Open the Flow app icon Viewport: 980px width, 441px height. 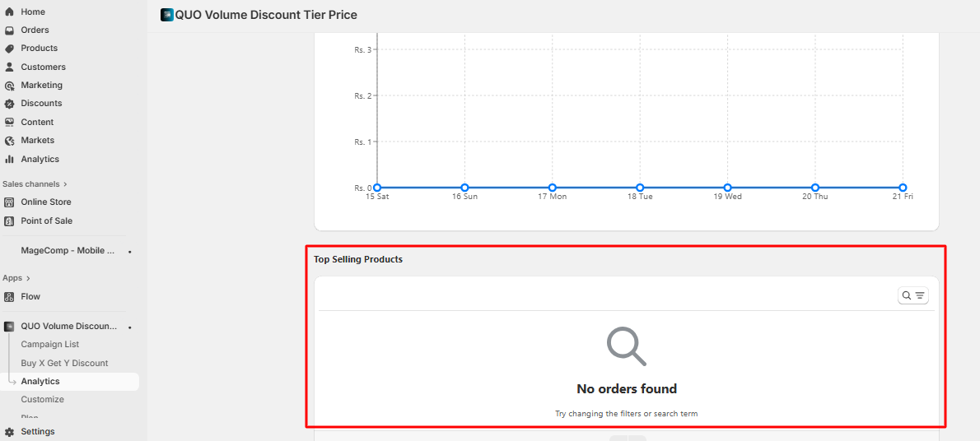point(10,297)
